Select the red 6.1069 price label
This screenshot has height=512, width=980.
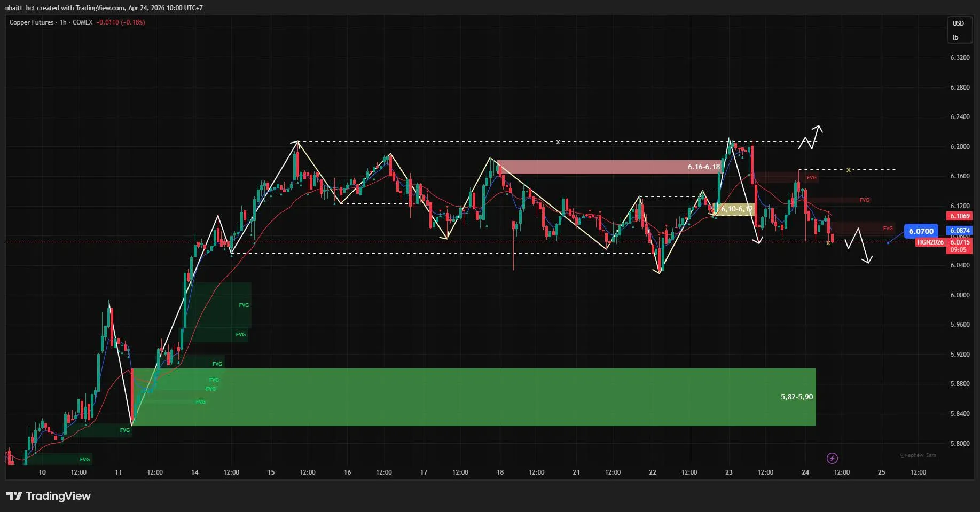pyautogui.click(x=959, y=216)
